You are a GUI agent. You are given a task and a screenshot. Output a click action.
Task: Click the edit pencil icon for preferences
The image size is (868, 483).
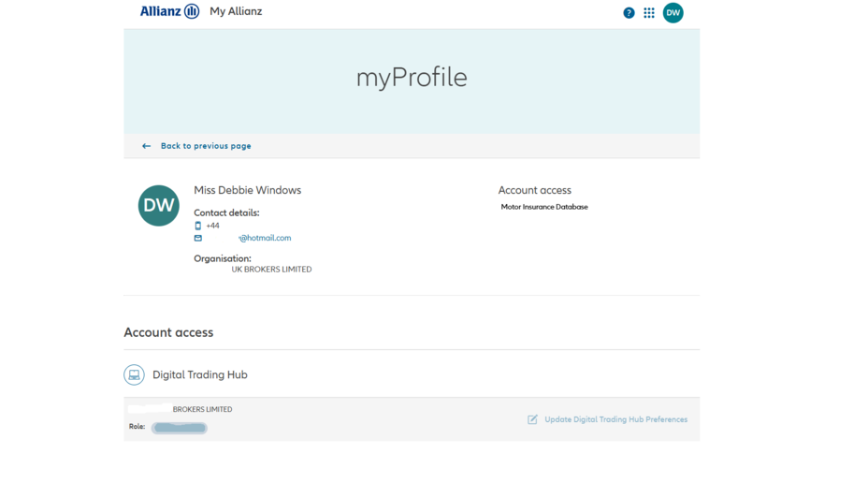point(532,419)
